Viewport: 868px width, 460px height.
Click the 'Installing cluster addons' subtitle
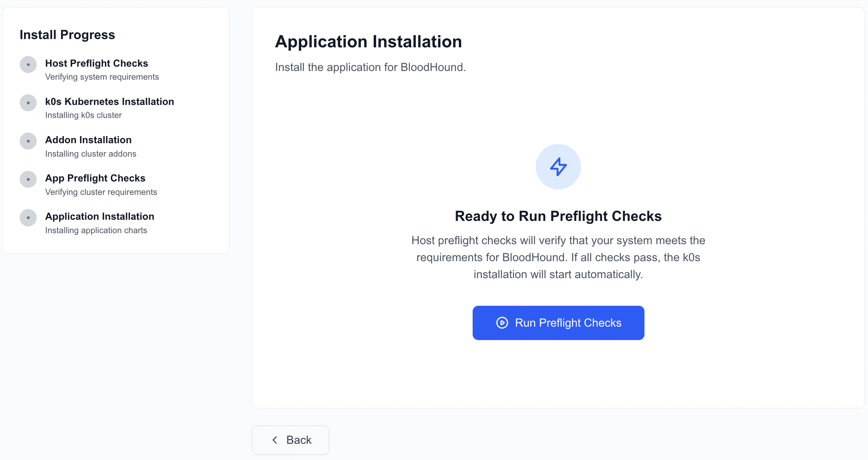point(91,153)
